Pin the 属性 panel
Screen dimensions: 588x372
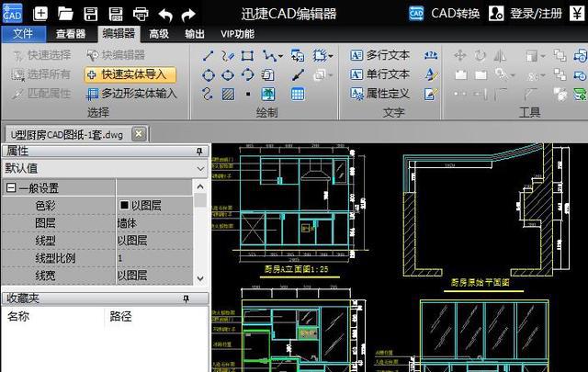199,152
